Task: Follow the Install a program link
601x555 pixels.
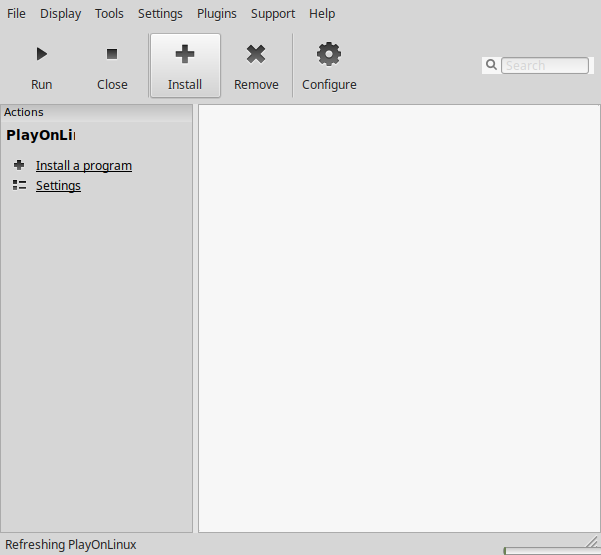Action: click(84, 166)
